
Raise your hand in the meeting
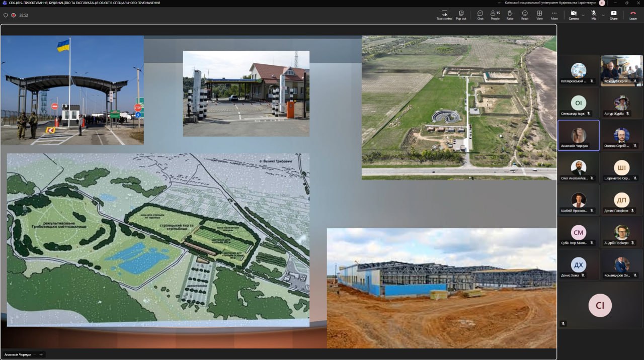coord(510,15)
